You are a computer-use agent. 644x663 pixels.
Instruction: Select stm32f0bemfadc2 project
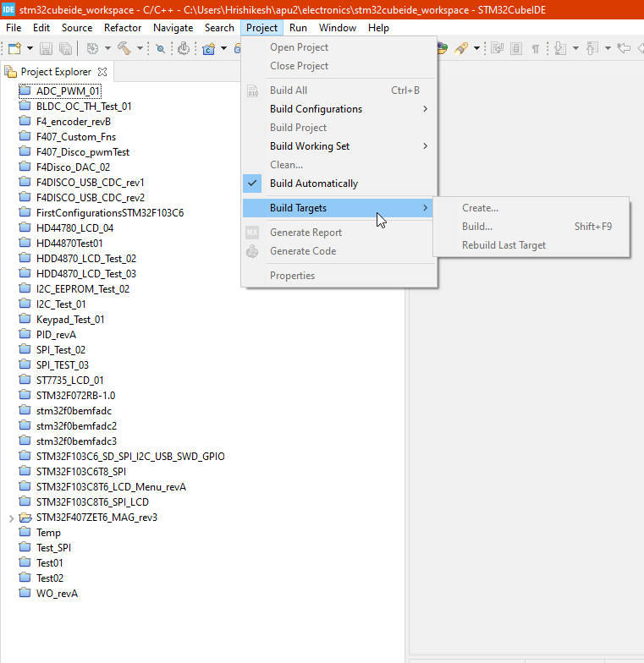point(76,426)
